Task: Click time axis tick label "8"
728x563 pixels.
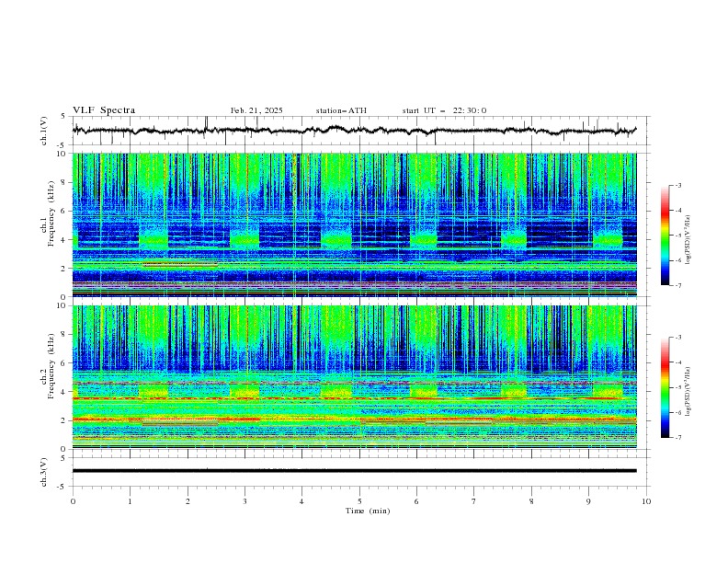Action: (531, 501)
